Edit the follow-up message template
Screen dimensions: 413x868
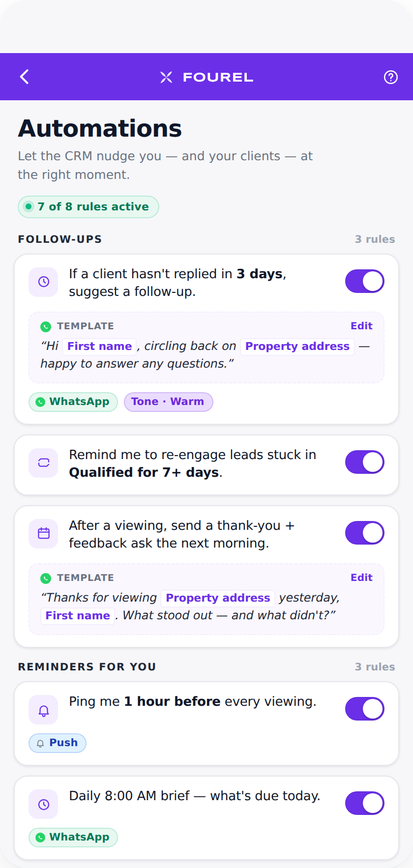pyautogui.click(x=361, y=326)
